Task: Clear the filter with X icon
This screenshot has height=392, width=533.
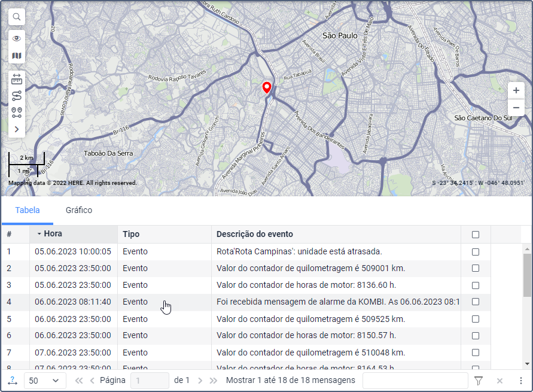Action: tap(500, 381)
